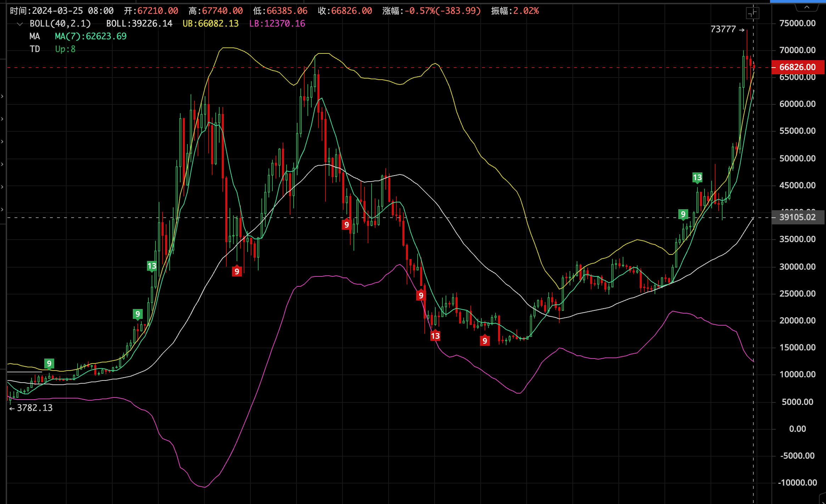Click the 时间:2024-03-25 08:00 timestamp text

coord(62,11)
